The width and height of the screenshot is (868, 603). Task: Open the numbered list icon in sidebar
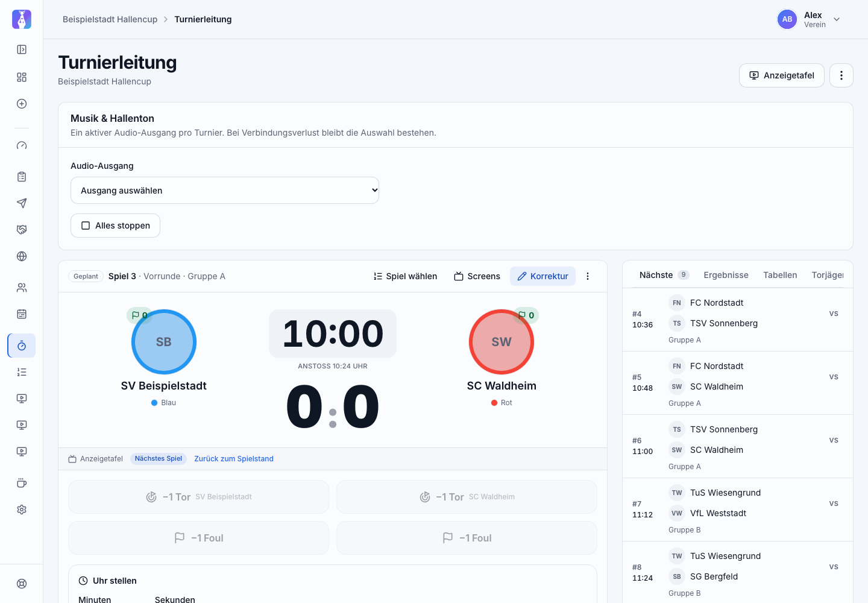(22, 372)
